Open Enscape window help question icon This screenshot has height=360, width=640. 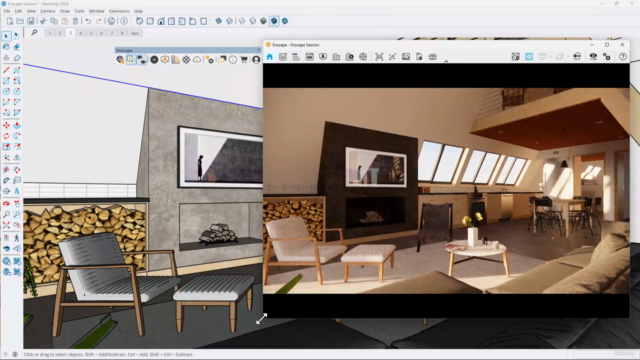622,57
